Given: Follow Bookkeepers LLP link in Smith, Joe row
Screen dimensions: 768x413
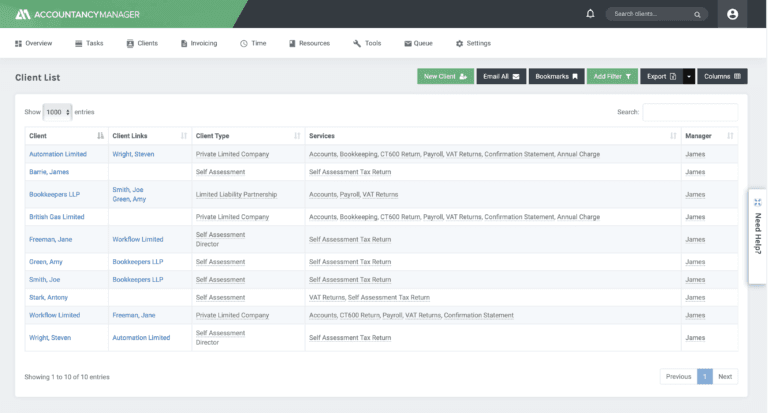Looking at the screenshot, I should pyautogui.click(x=138, y=280).
